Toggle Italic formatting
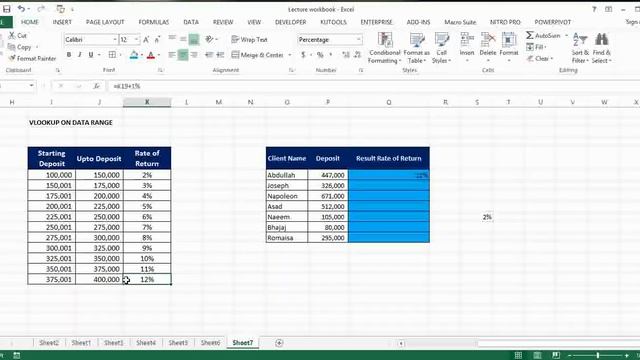 [x=80, y=55]
